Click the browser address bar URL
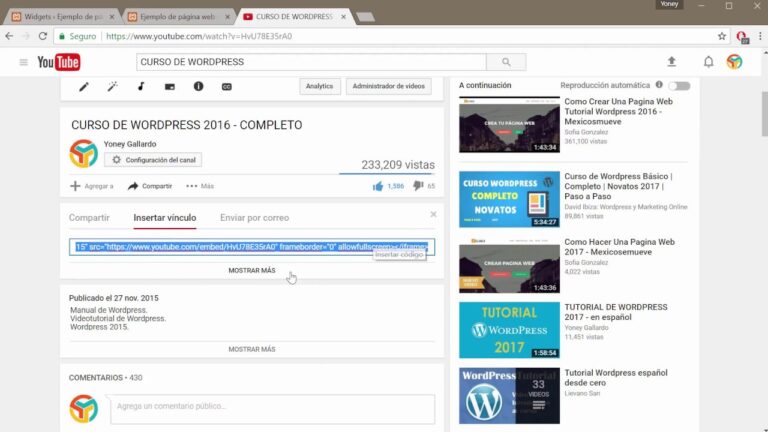768x432 pixels. [199, 36]
